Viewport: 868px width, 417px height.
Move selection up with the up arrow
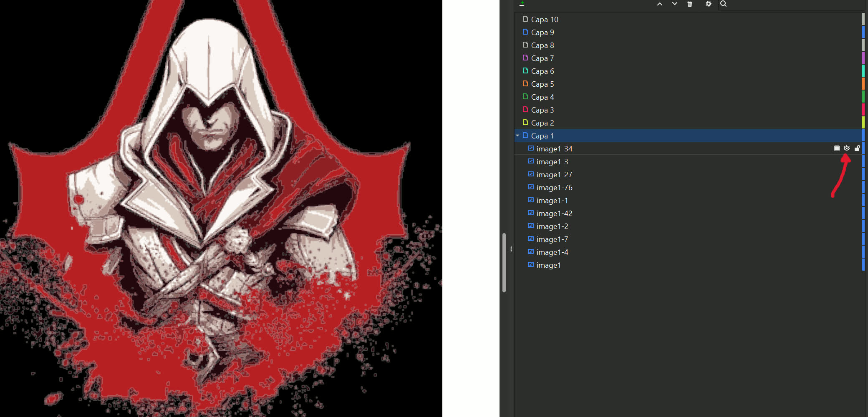pos(660,4)
